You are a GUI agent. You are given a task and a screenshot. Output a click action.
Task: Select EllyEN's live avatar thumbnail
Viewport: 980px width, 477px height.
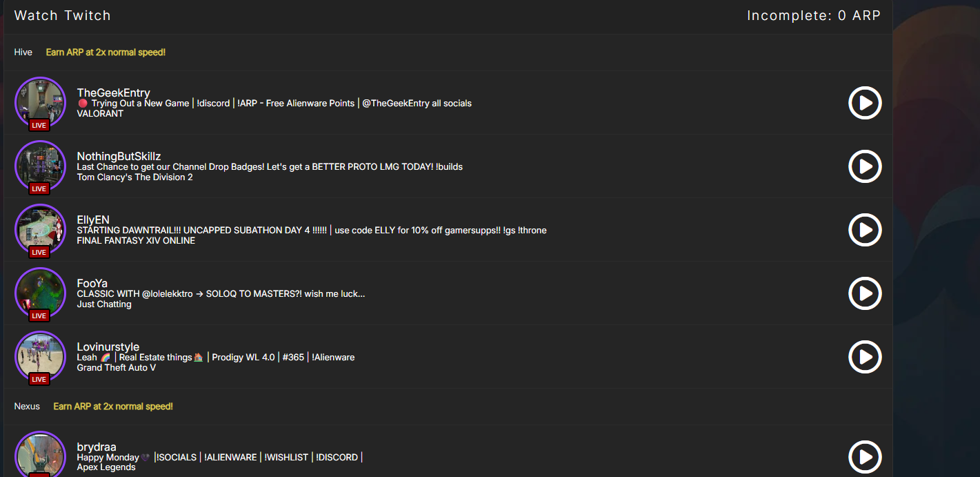[40, 230]
